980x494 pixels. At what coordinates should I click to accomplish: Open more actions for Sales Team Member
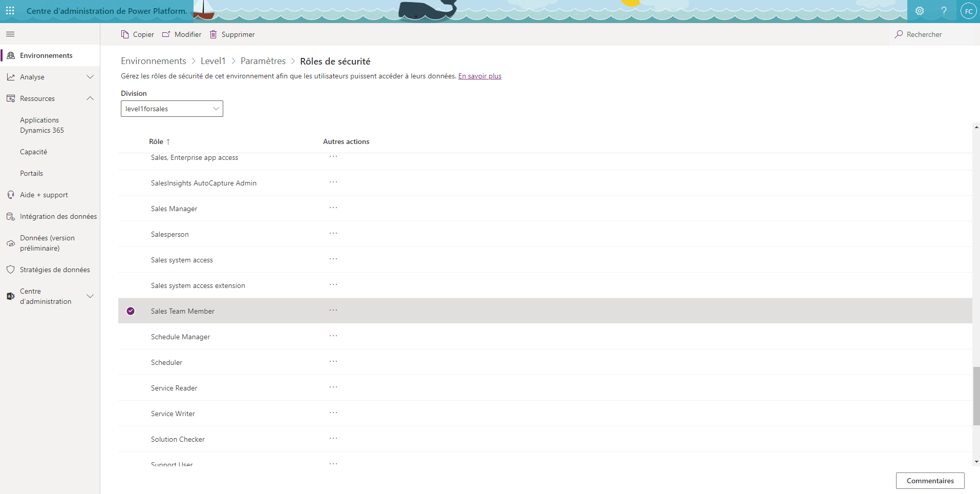(333, 310)
